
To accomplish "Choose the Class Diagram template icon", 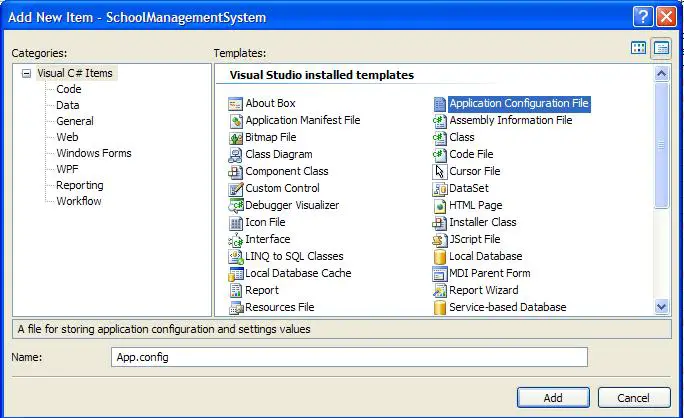I will click(x=236, y=155).
